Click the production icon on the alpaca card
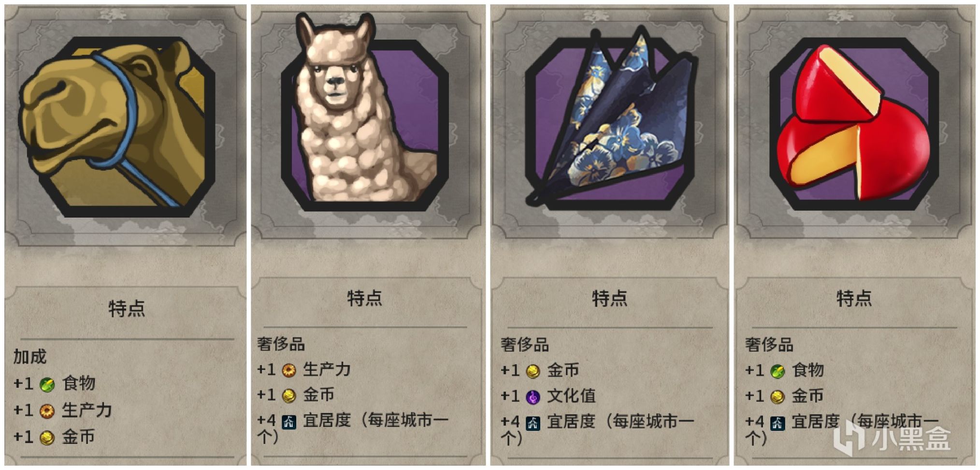The image size is (980, 470). click(288, 370)
